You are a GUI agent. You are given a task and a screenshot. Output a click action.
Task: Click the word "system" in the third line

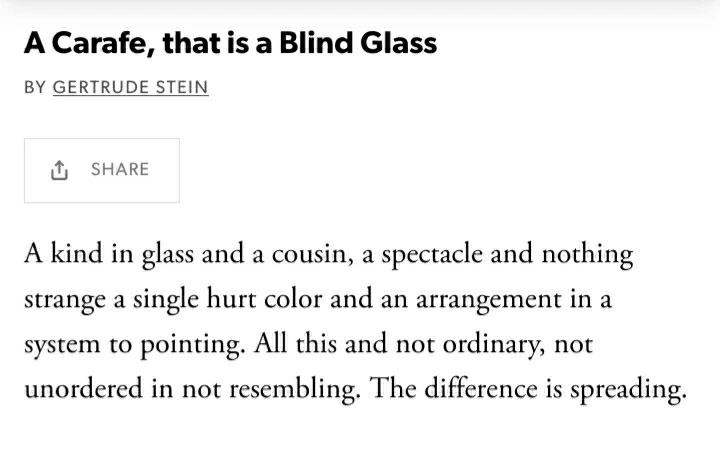point(58,345)
